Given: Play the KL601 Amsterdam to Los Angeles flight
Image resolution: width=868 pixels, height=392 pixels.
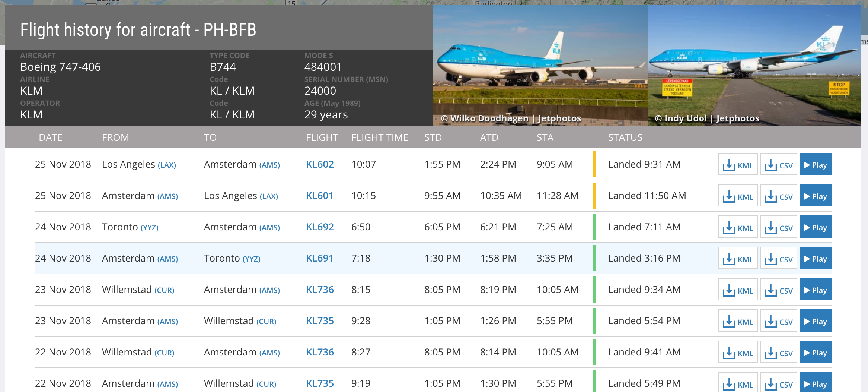Looking at the screenshot, I should click(x=815, y=196).
